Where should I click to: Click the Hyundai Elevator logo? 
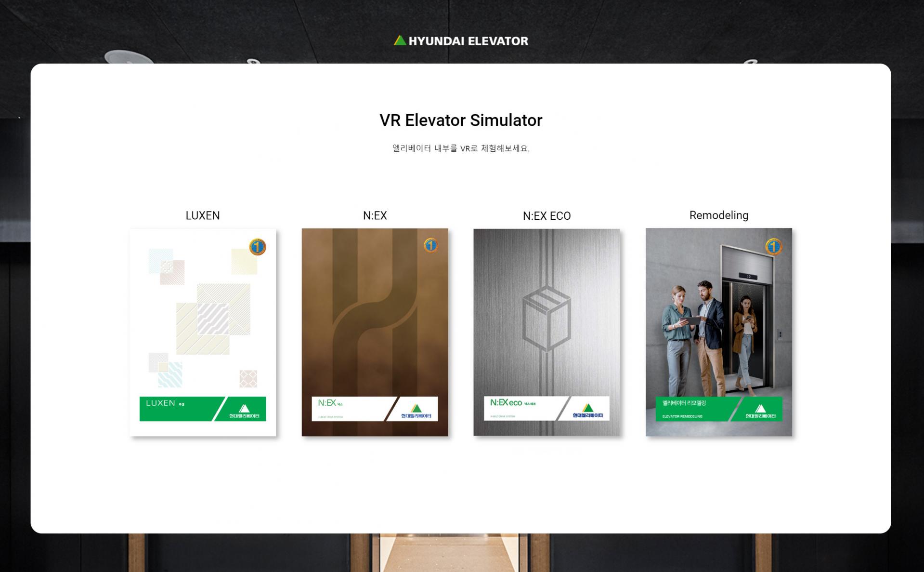[461, 41]
